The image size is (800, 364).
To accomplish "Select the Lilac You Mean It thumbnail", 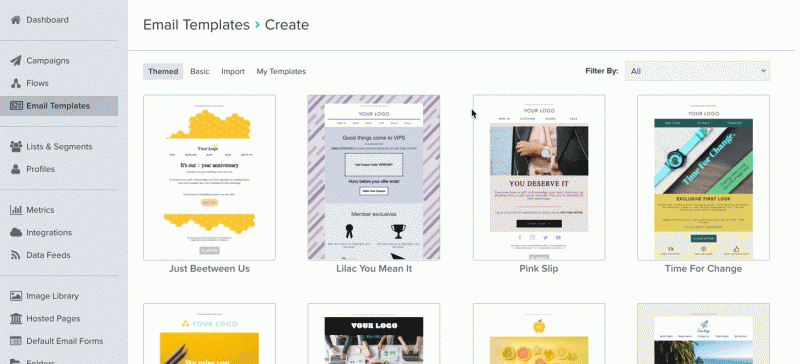I will 373,177.
